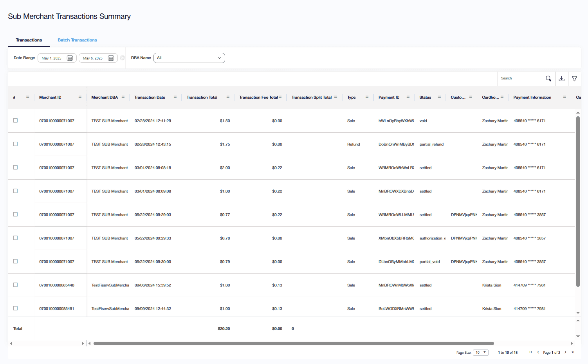Sort by Transaction Date header

[x=150, y=97]
